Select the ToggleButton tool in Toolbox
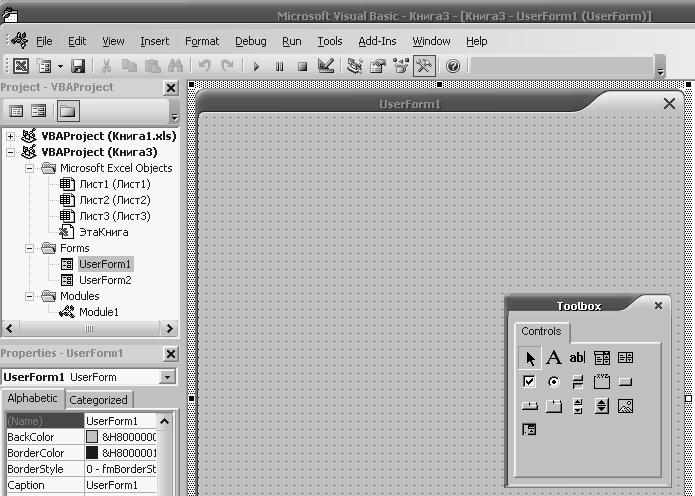695x496 pixels. 578,382
